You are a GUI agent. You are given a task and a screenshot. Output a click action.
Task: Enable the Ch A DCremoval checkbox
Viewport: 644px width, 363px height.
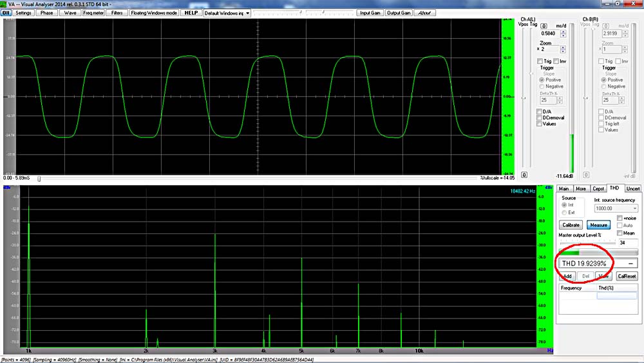540,117
